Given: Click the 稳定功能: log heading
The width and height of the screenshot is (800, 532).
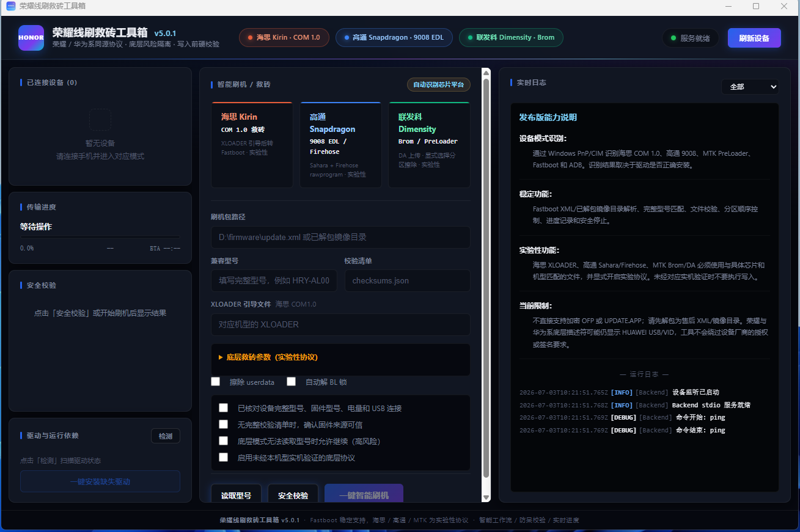Looking at the screenshot, I should 536,194.
